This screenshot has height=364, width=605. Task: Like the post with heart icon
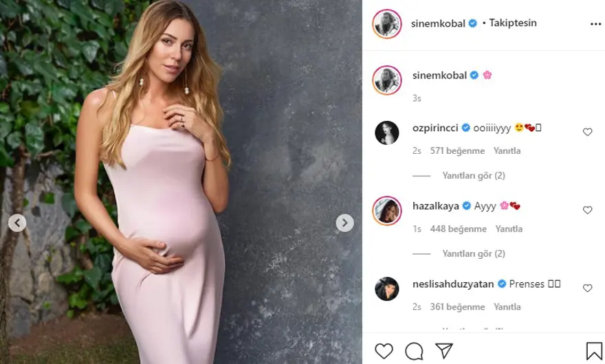(384, 351)
